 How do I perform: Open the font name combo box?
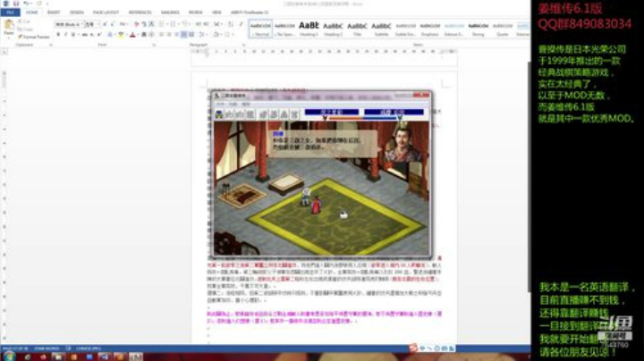coord(69,25)
